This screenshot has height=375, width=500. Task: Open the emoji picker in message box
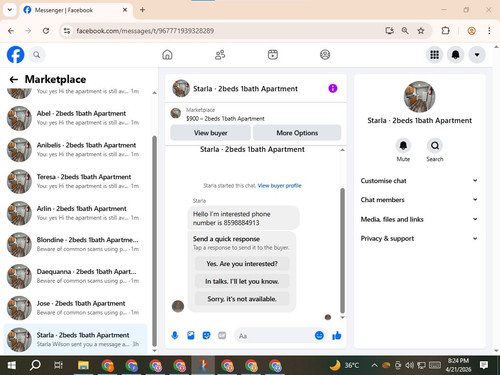point(319,335)
